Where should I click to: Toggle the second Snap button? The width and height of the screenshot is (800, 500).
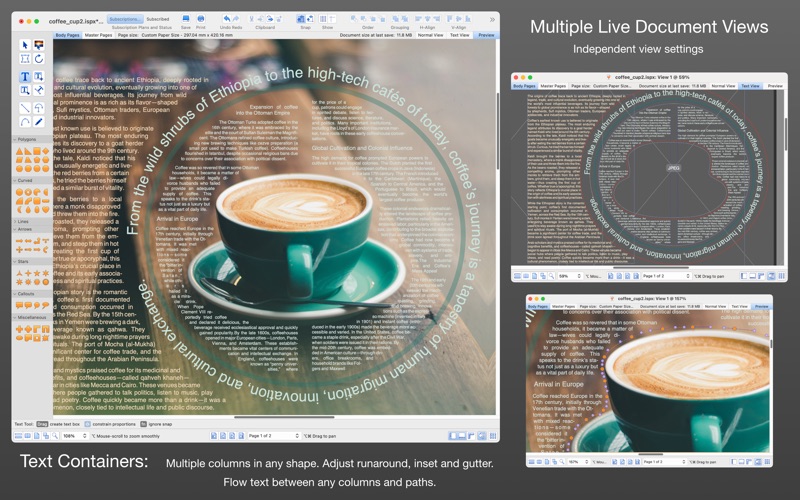coord(310,19)
